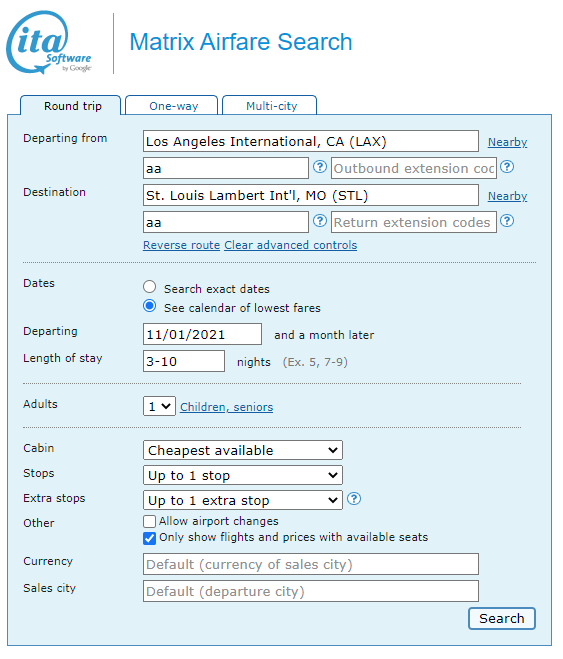Viewport: 563px width, 659px height.
Task: Open help icon beside return routing codes
Action: (320, 221)
